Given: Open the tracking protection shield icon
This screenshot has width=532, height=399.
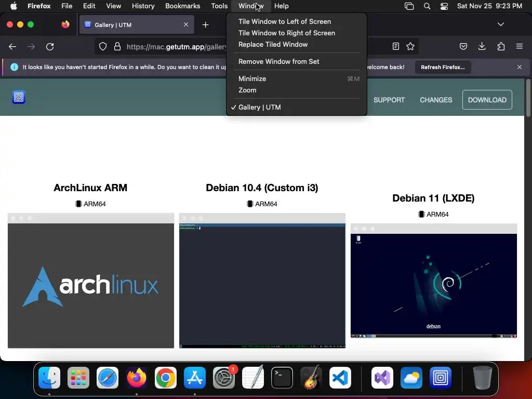Looking at the screenshot, I should coord(103,46).
